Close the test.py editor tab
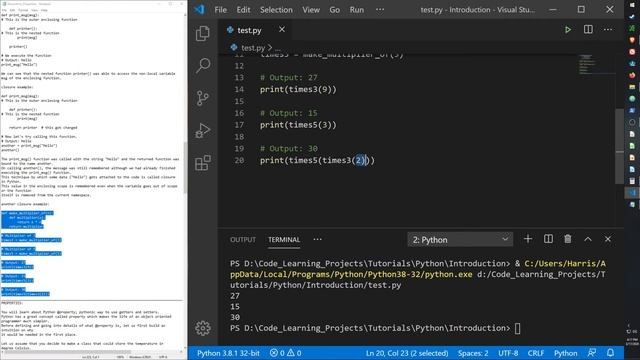 [x=282, y=29]
